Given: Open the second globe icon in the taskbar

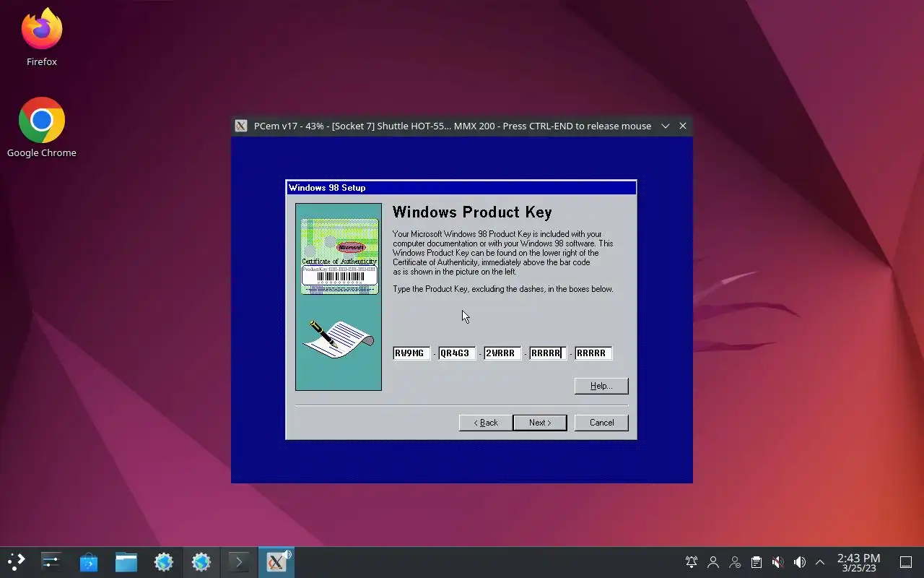Looking at the screenshot, I should click(x=201, y=562).
